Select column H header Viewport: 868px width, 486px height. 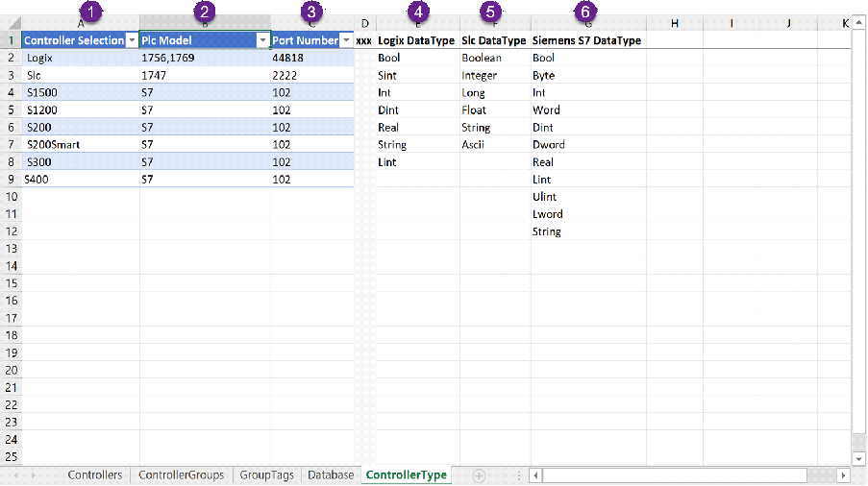point(674,23)
